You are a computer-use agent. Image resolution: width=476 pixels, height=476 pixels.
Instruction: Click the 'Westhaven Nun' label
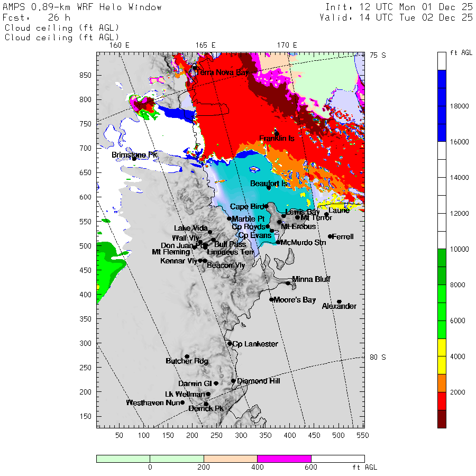point(153,402)
